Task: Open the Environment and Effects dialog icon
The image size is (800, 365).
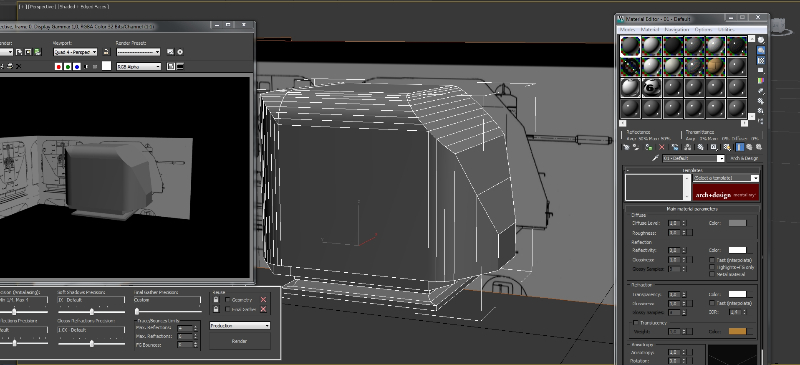Action: tap(180, 52)
